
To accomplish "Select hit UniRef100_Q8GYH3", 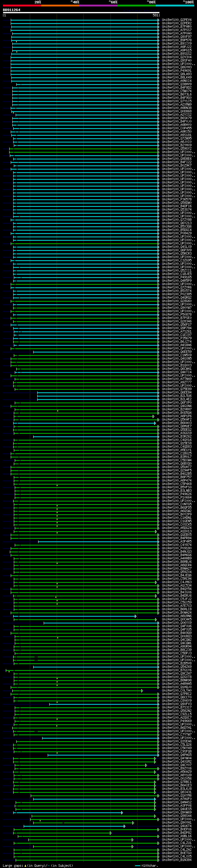I will tap(177, 67).
